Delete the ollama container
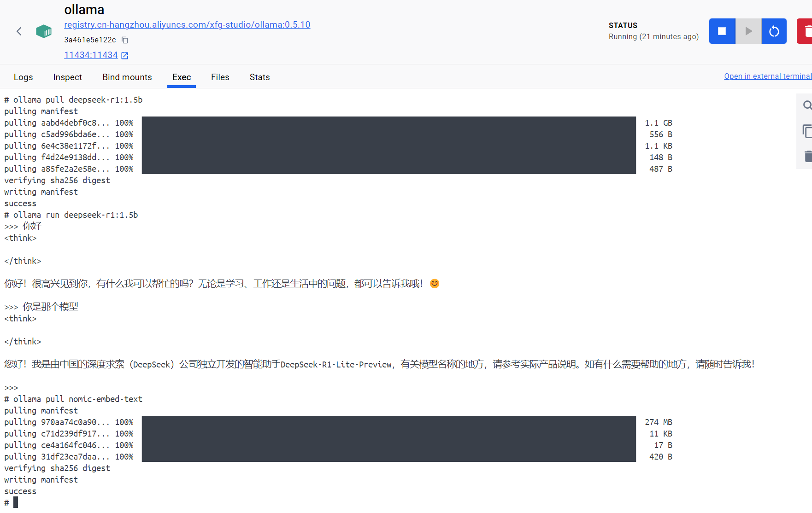The height and width of the screenshot is (513, 812). tap(806, 31)
